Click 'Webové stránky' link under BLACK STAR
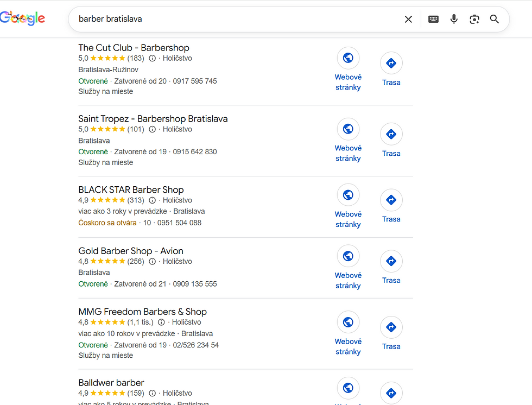 pos(348,219)
